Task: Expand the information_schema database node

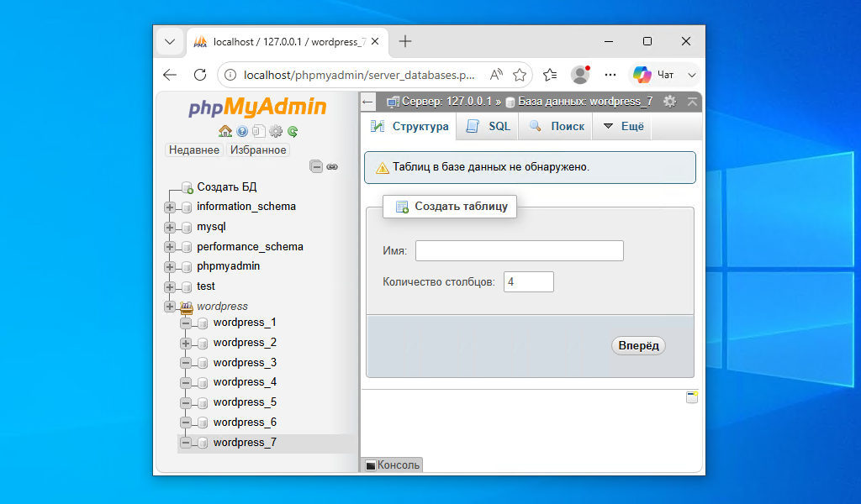Action: click(170, 207)
